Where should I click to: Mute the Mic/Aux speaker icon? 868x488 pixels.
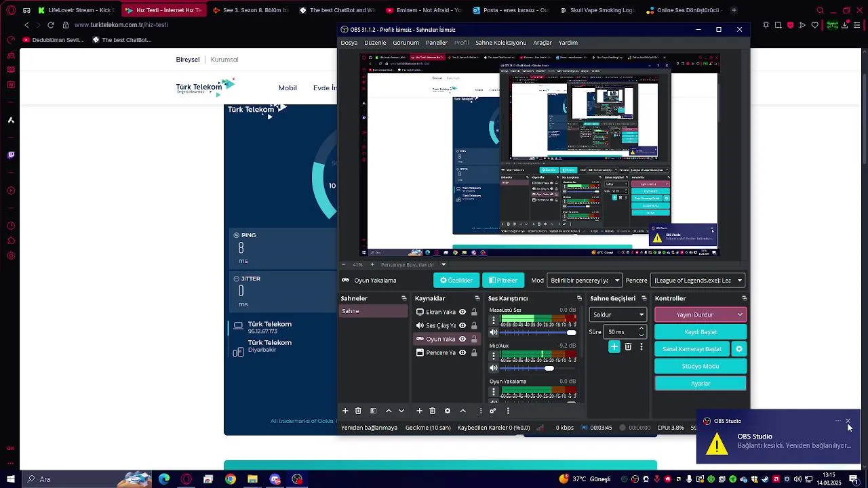(x=494, y=368)
